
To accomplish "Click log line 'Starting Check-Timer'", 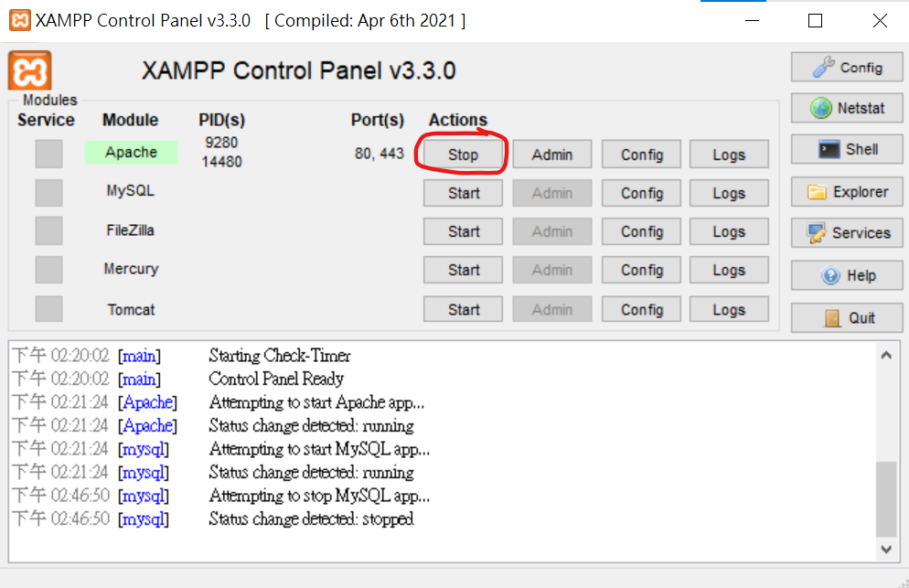I will pos(280,356).
